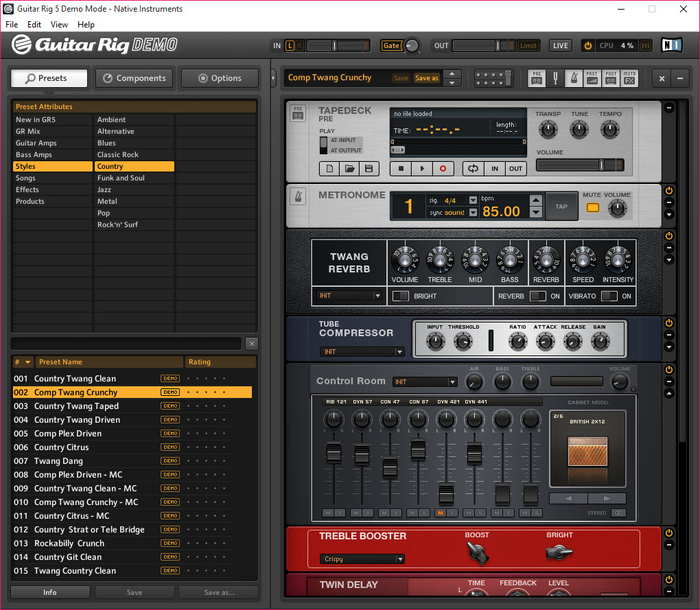Set the Tapedeck loop OUT point

coord(515,169)
